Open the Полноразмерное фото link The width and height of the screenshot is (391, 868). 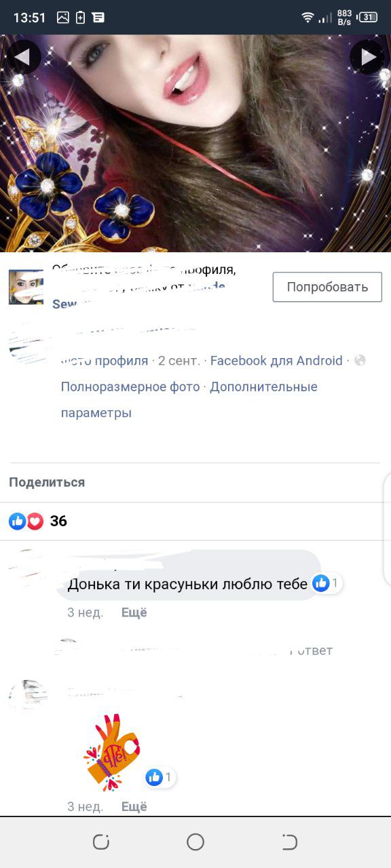pyautogui.click(x=130, y=387)
